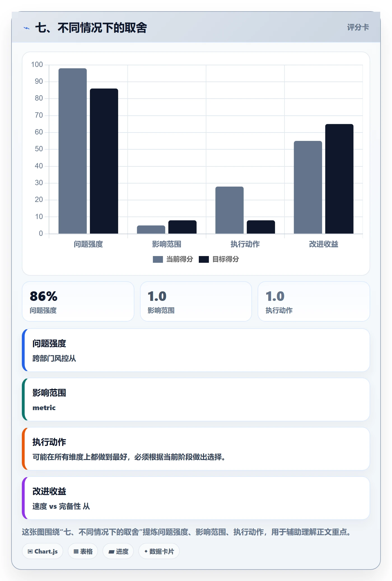Click the 执行动作 label on the chart axis
The width and height of the screenshot is (392, 581).
pyautogui.click(x=245, y=244)
